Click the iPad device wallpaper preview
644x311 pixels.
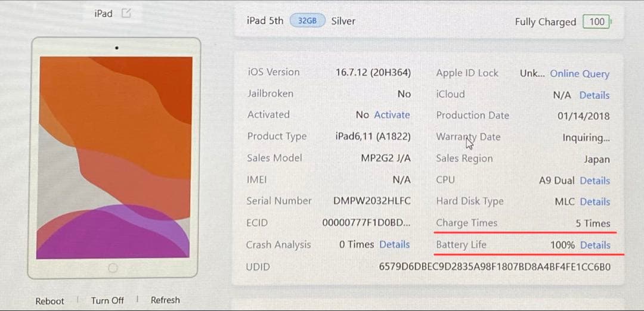coord(114,158)
